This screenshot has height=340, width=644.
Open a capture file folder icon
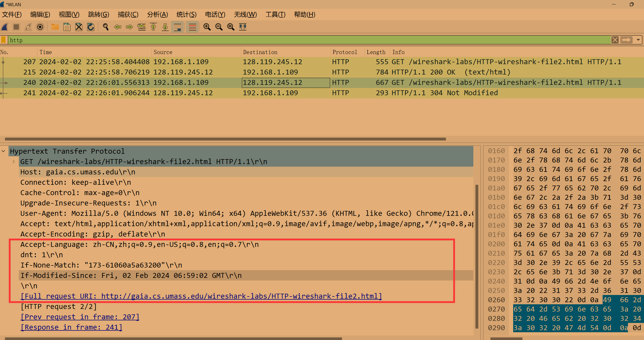(55, 27)
